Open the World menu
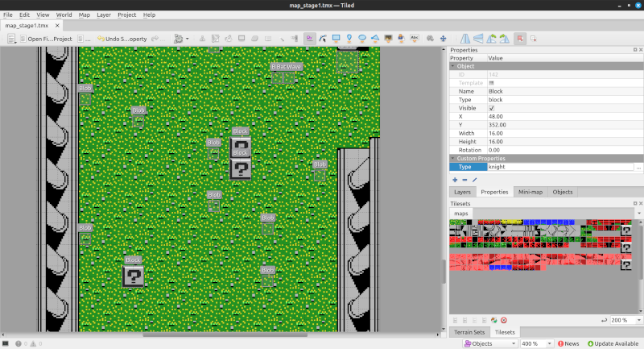The height and width of the screenshot is (349, 644). pos(64,15)
